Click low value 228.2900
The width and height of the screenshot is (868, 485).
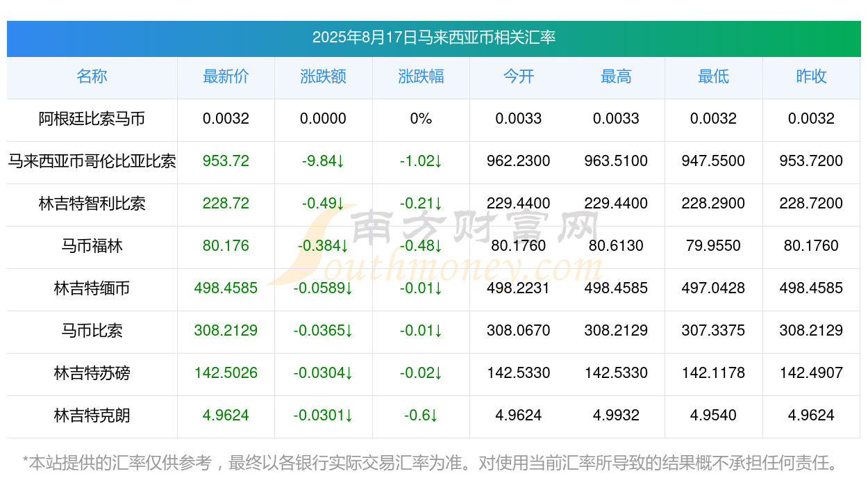pos(713,204)
